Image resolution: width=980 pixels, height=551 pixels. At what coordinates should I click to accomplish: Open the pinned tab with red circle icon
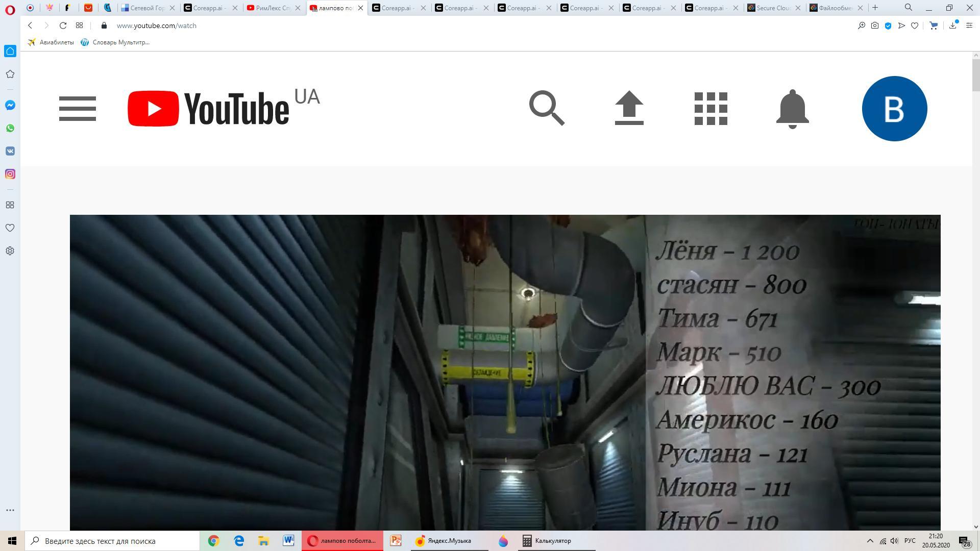tap(30, 8)
